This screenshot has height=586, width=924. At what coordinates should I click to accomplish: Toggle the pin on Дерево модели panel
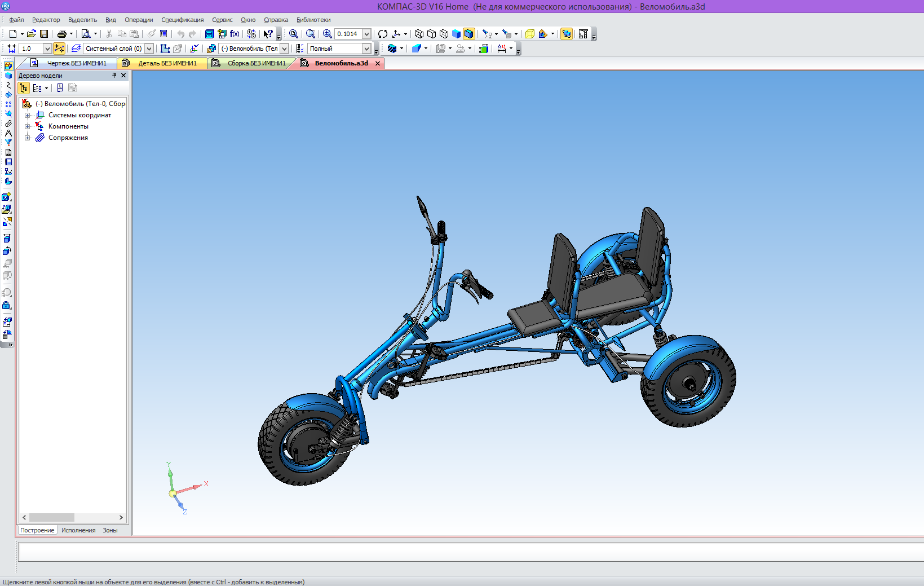click(x=114, y=76)
